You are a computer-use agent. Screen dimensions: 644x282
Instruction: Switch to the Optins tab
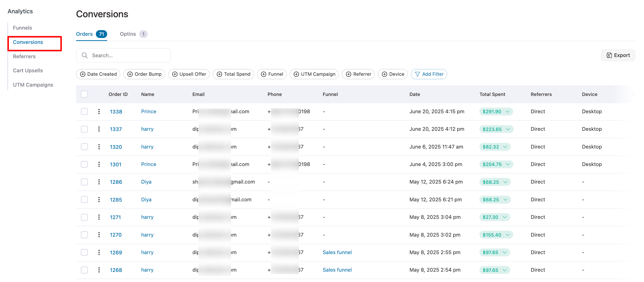(x=134, y=34)
